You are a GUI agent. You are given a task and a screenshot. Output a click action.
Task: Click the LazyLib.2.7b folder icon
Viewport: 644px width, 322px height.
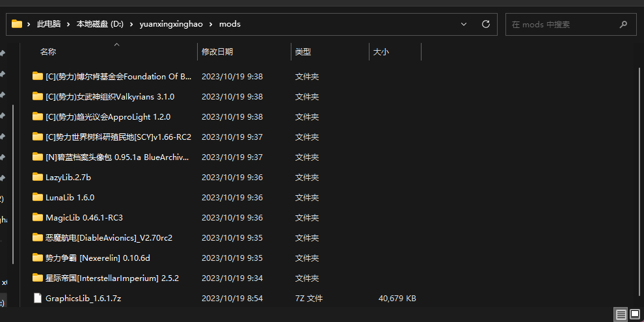point(38,177)
